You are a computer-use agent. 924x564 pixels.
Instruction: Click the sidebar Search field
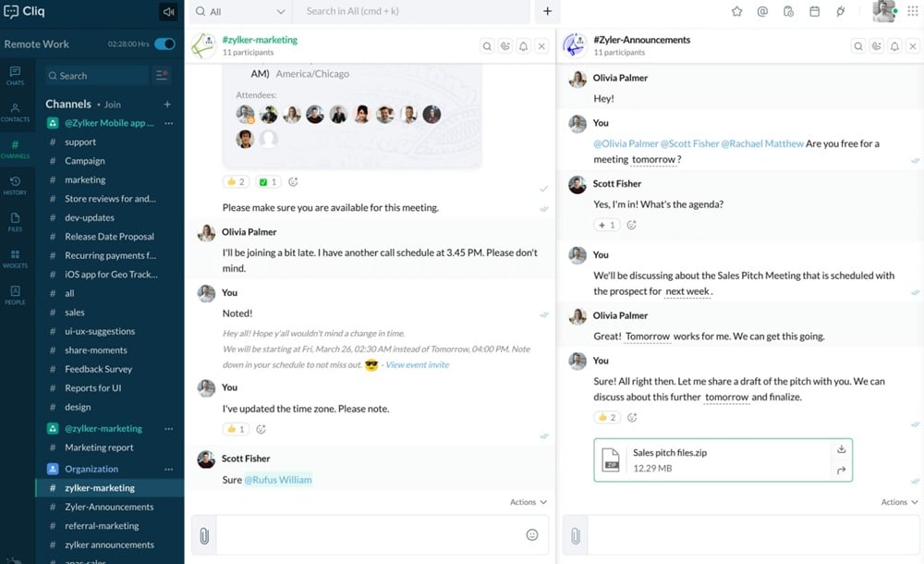pos(97,76)
